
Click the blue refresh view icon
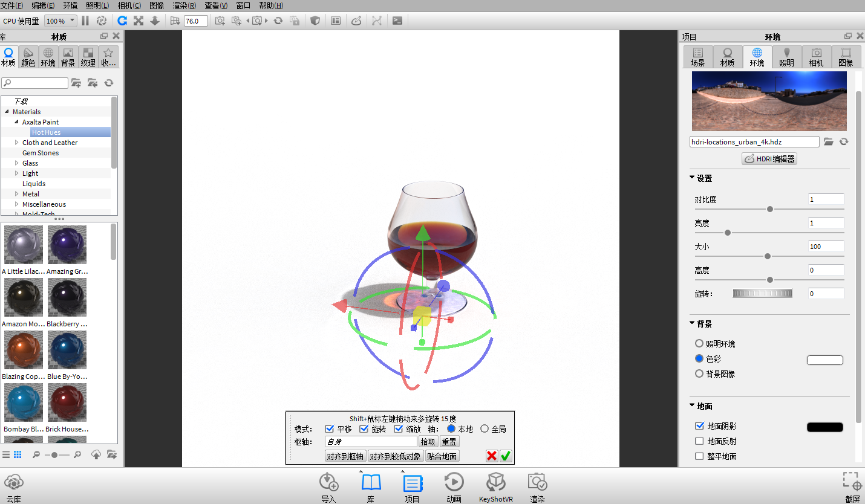(122, 21)
